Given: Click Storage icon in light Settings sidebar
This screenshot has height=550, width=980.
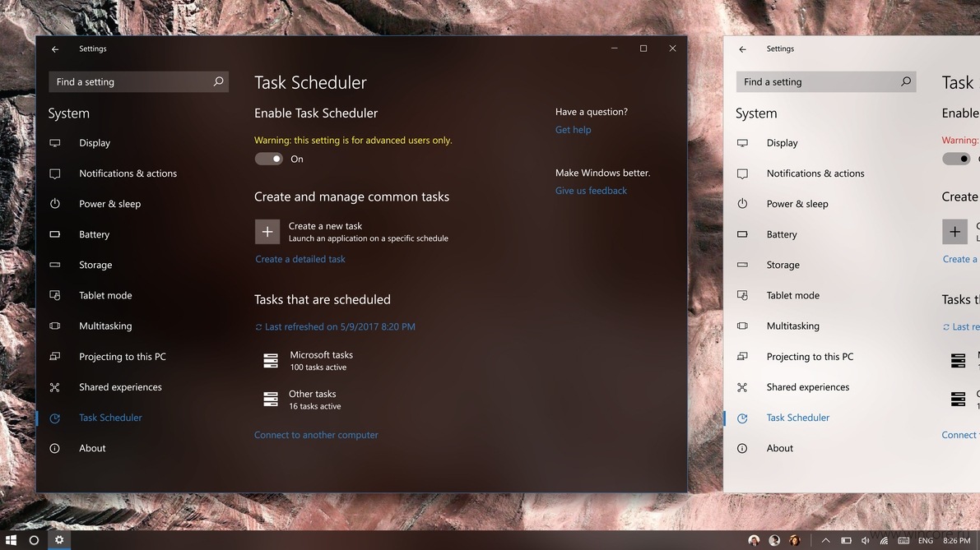Looking at the screenshot, I should [742, 265].
